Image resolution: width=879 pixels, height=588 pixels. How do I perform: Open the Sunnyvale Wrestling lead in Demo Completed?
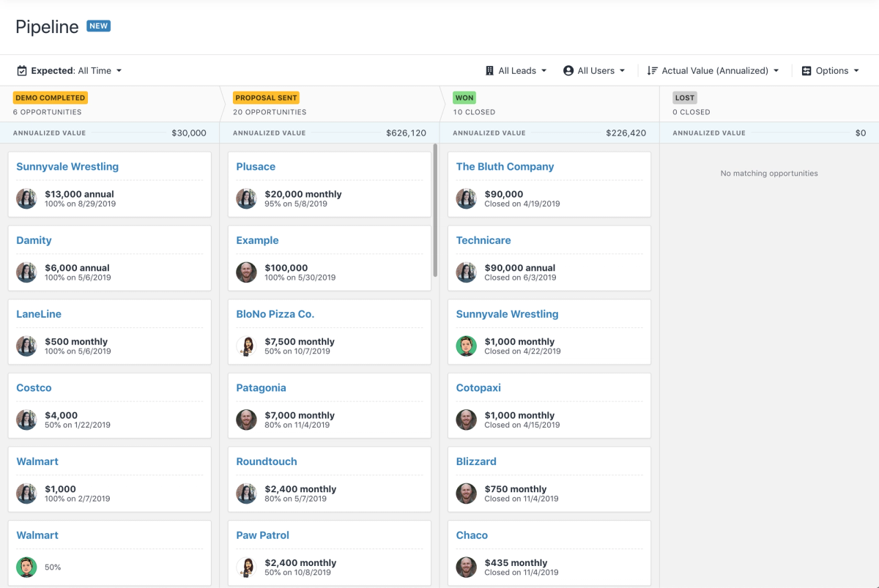[x=67, y=166]
